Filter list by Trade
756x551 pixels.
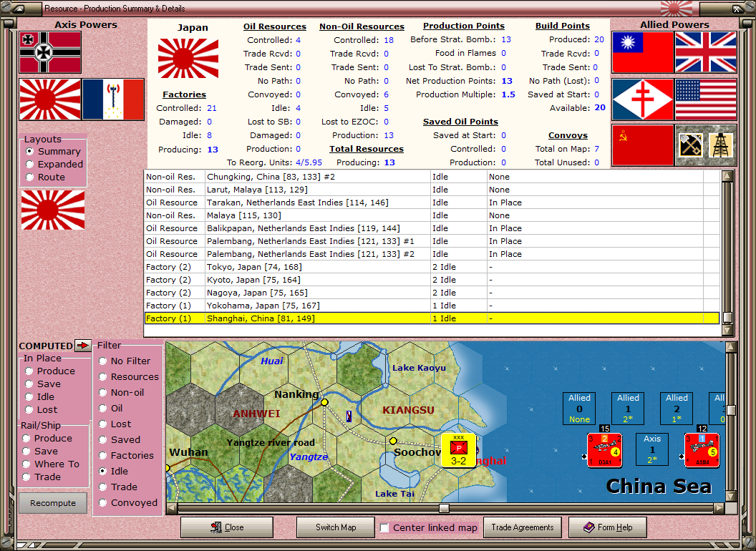[102, 487]
